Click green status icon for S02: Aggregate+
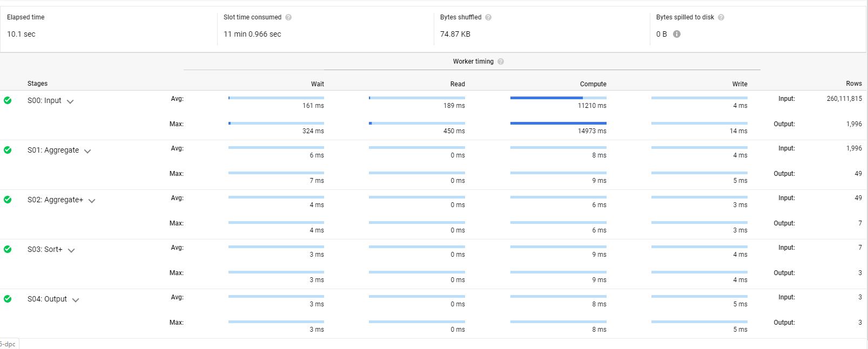Viewport: 868px width, 349px height. pyautogui.click(x=8, y=200)
